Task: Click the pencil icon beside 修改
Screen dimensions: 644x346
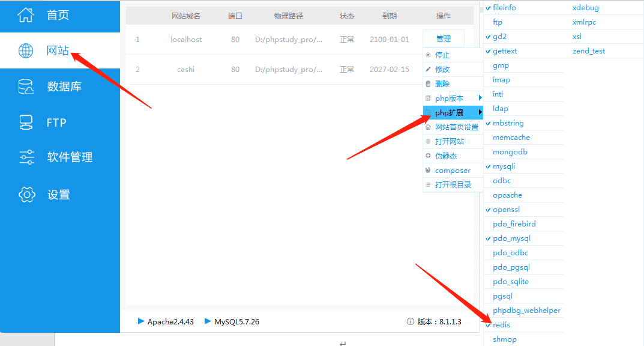Action: (428, 69)
